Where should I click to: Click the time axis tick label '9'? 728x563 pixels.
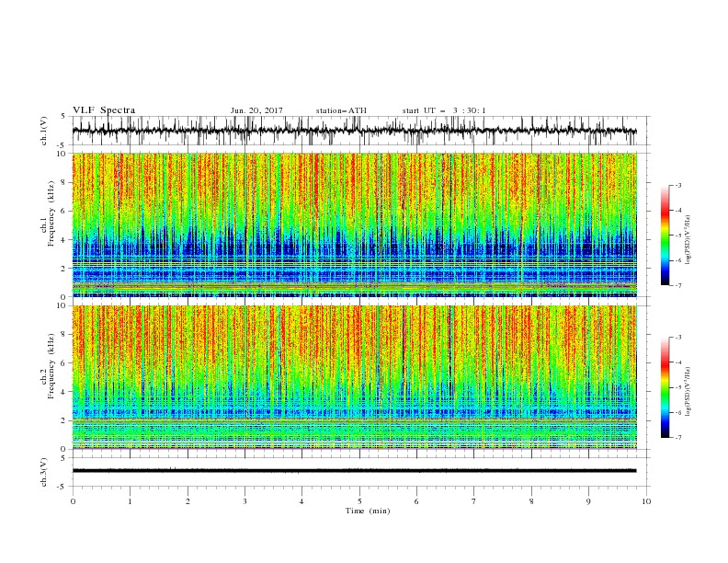(588, 501)
